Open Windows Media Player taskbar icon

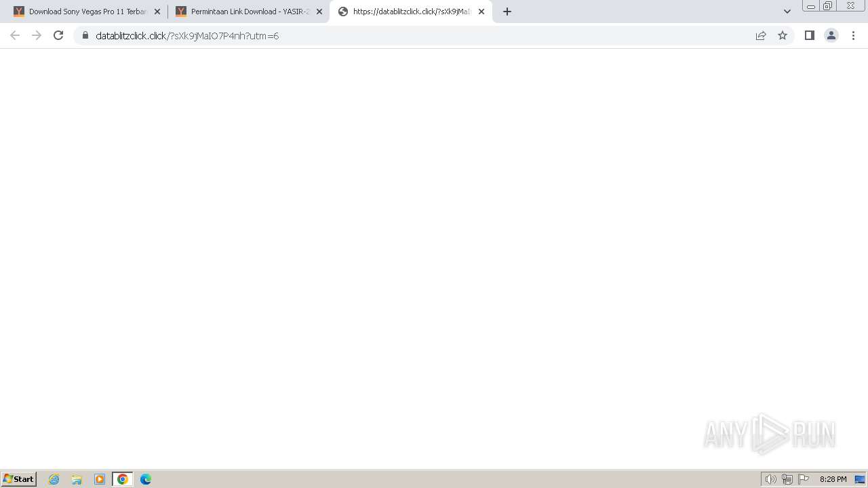pyautogui.click(x=100, y=479)
